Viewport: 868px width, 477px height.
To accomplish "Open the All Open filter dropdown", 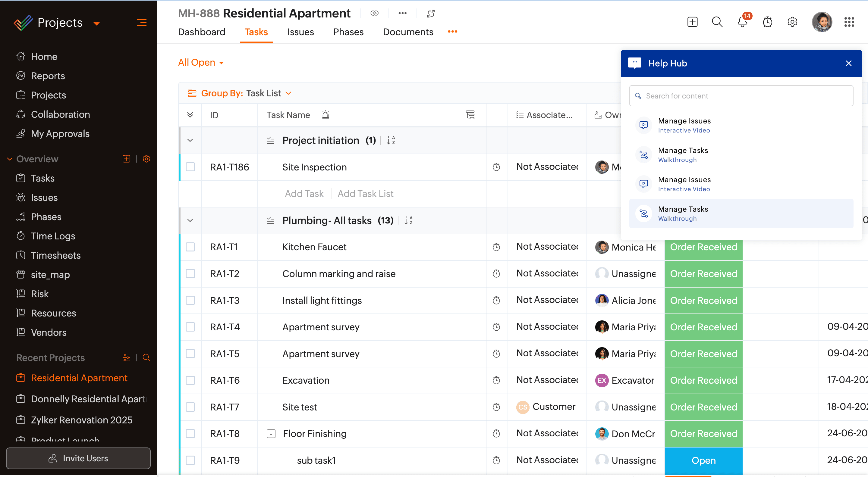I will click(x=201, y=63).
